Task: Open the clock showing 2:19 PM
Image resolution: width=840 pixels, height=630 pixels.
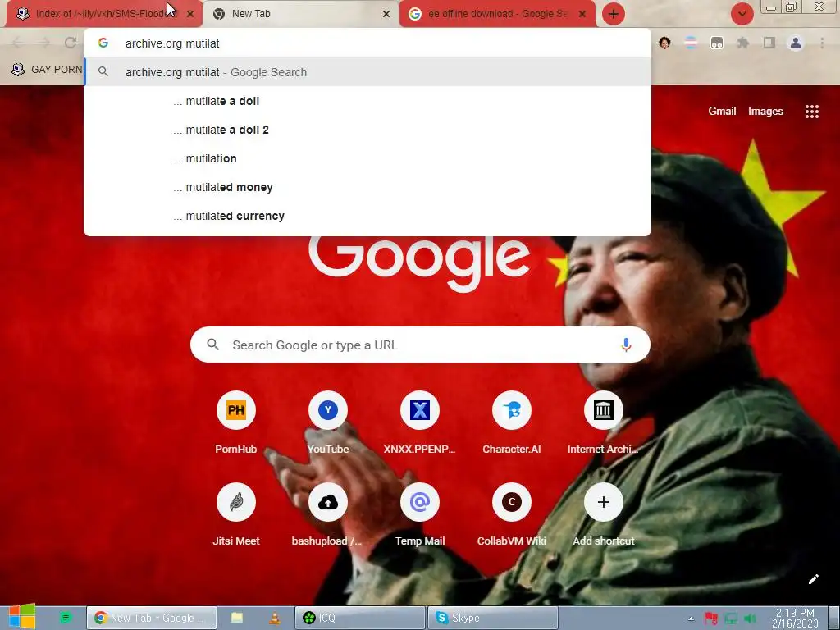Action: click(795, 618)
